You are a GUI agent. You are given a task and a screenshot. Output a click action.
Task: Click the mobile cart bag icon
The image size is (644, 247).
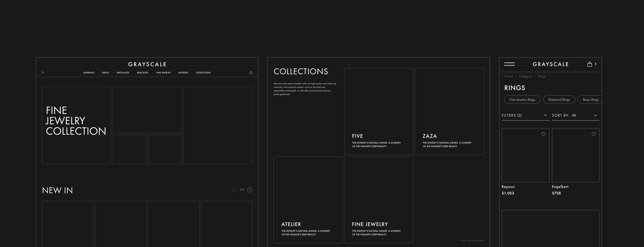coord(589,64)
